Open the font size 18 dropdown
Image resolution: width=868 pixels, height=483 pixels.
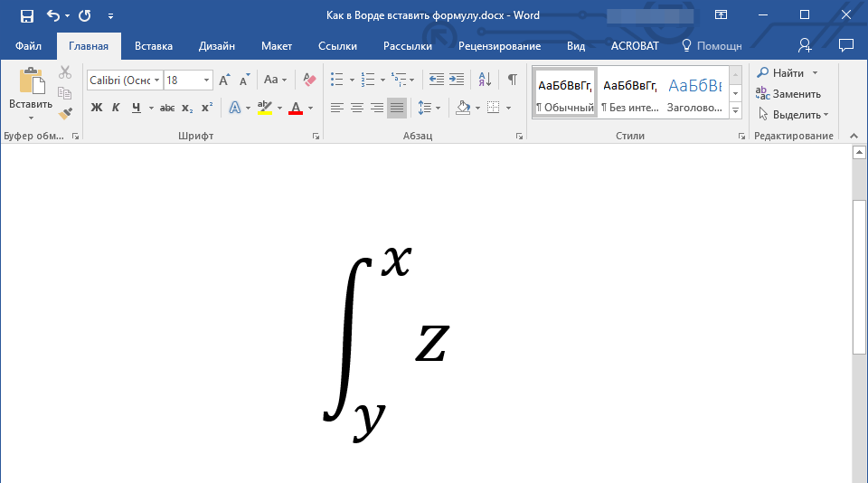[x=206, y=80]
